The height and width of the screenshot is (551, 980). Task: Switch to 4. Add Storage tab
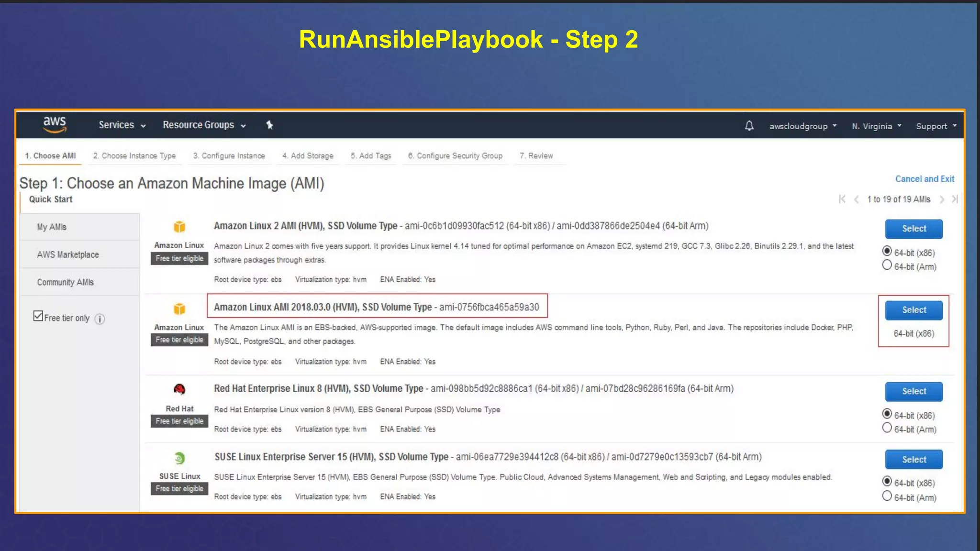308,156
